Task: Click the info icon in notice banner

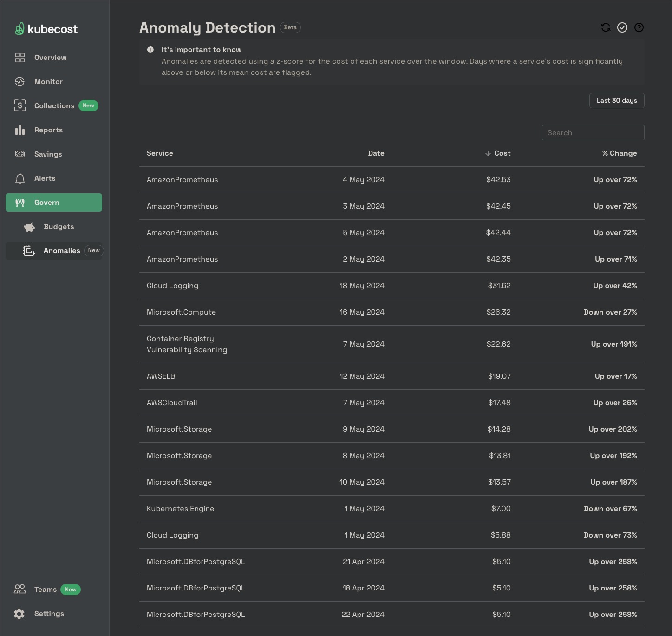Action: (x=150, y=50)
